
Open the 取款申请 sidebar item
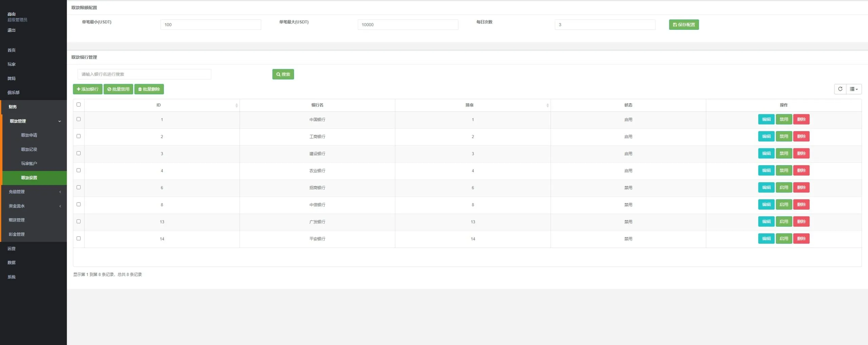[29, 135]
